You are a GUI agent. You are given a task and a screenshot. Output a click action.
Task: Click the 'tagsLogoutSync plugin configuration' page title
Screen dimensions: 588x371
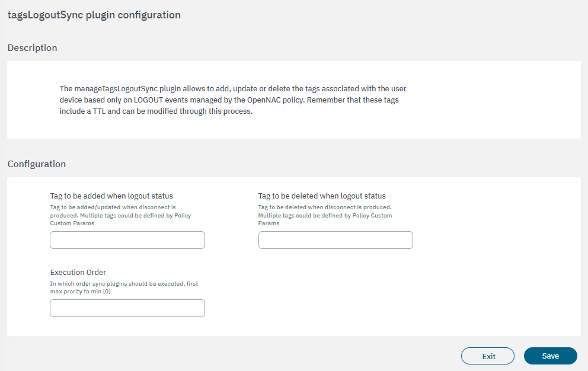pyautogui.click(x=94, y=15)
